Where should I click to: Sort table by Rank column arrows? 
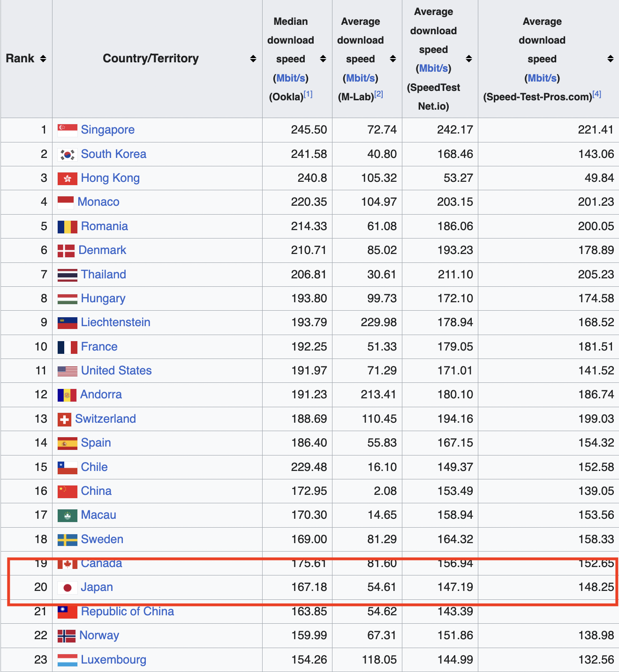[x=43, y=59]
